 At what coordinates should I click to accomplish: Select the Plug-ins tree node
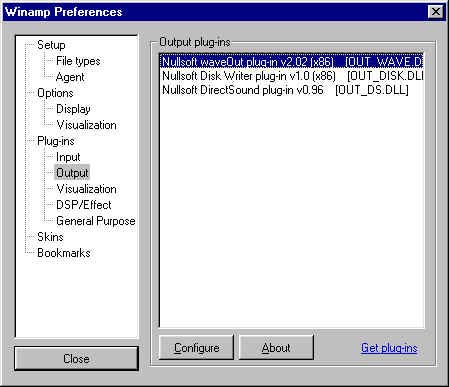click(x=56, y=141)
